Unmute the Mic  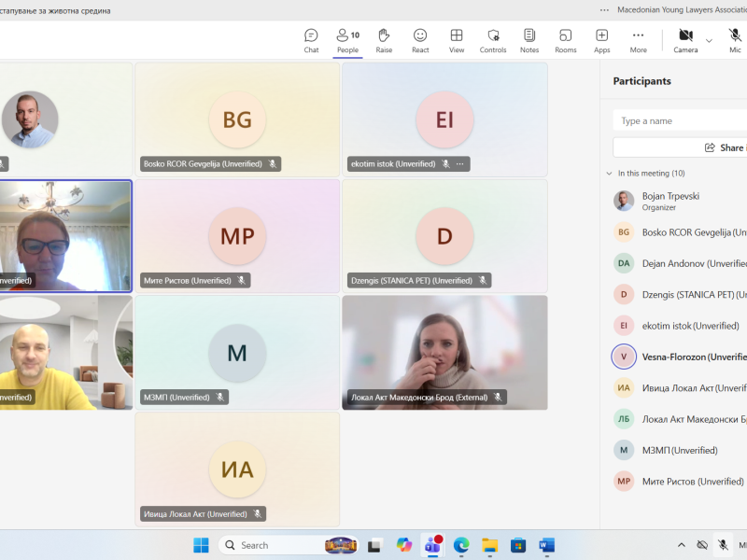tap(735, 40)
